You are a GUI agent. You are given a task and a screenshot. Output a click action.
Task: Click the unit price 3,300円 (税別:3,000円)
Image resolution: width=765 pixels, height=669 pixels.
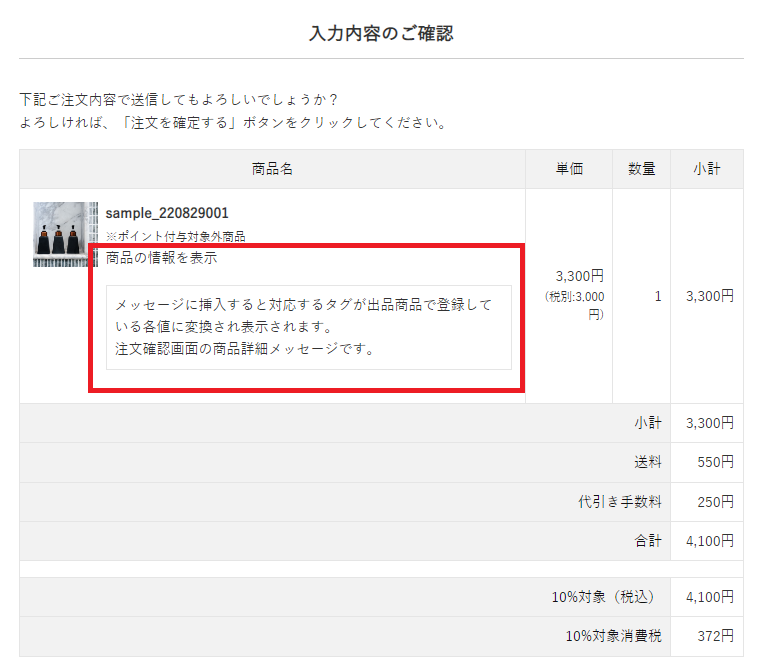[x=575, y=295]
